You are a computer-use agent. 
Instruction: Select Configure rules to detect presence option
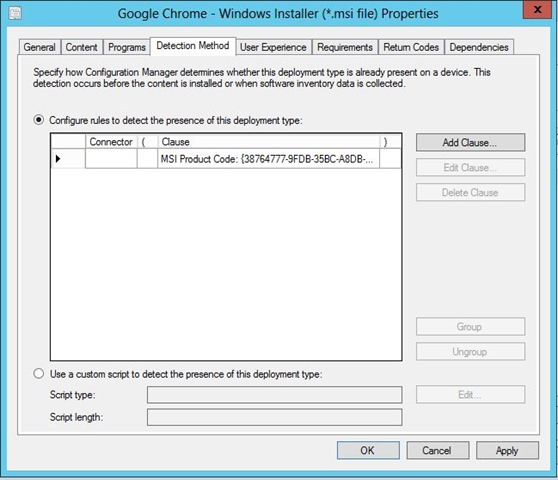point(38,120)
